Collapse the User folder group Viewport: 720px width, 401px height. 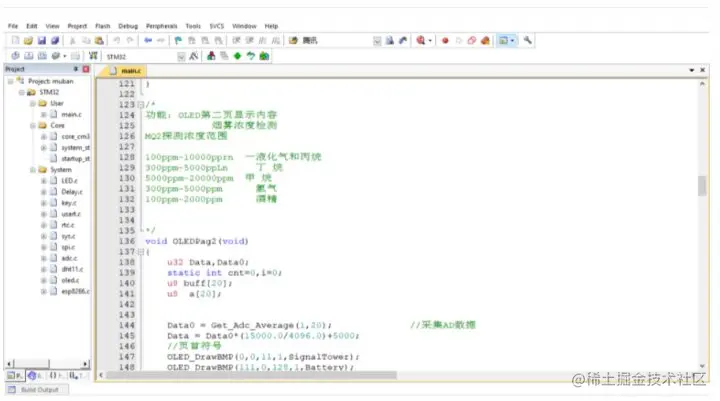click(33, 103)
